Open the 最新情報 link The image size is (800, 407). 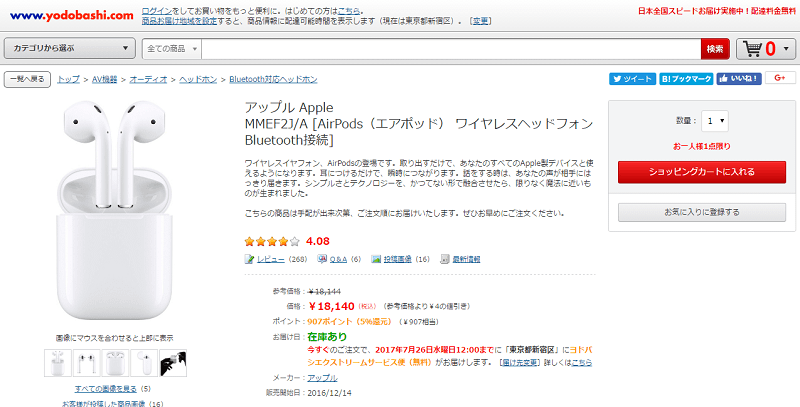tap(466, 259)
